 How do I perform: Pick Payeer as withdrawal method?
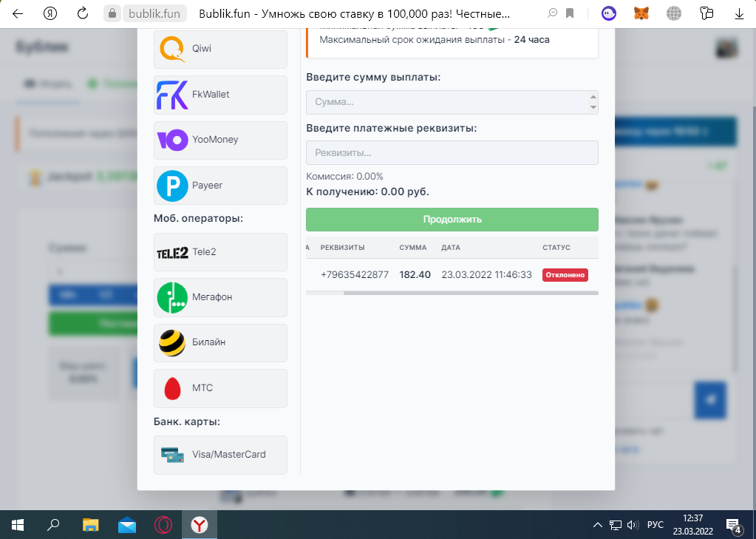click(220, 186)
